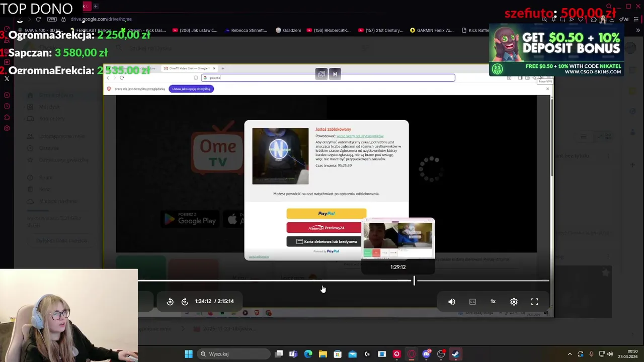Image resolution: width=644 pixels, height=362 pixels.
Task: Open Opera sidebar settings gear icon
Action: pos(7,128)
